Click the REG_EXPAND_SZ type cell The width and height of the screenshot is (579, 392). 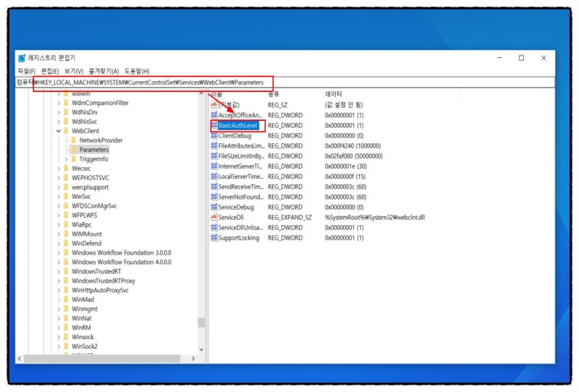click(289, 218)
